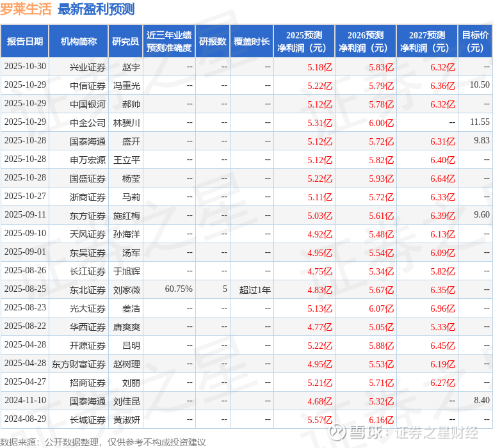
Task: Click the 近三年业绩预测准确度 column header
Action: pyautogui.click(x=169, y=42)
